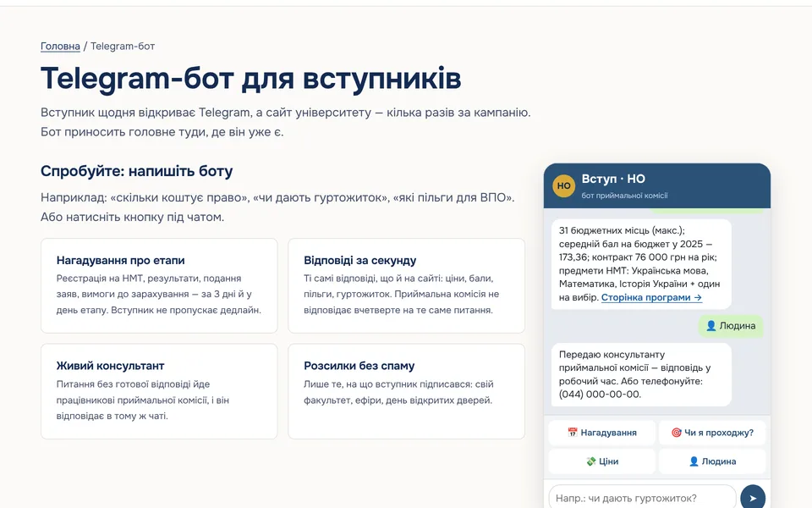Click the chat message input field
The image size is (812, 508).
[x=642, y=498]
